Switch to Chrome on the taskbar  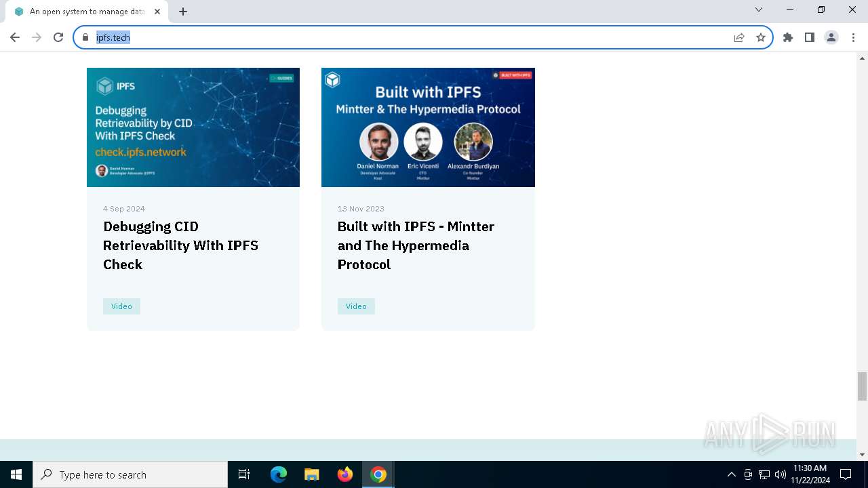(378, 474)
